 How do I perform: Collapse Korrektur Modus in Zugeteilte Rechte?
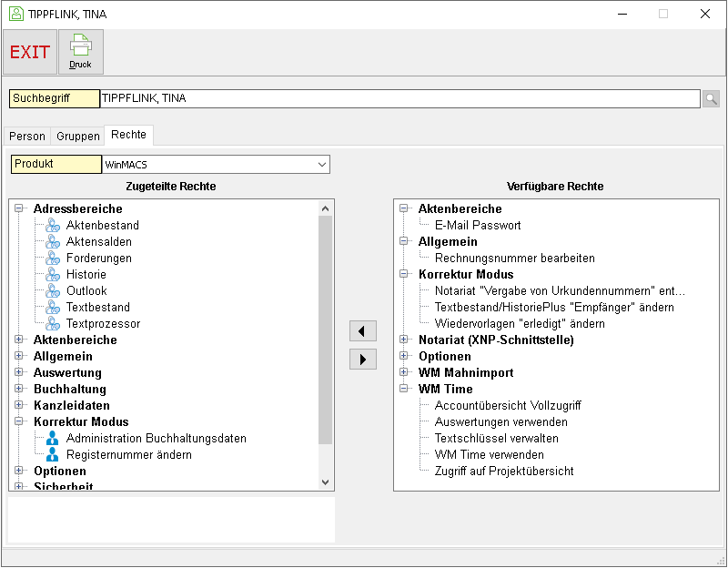pos(18,421)
